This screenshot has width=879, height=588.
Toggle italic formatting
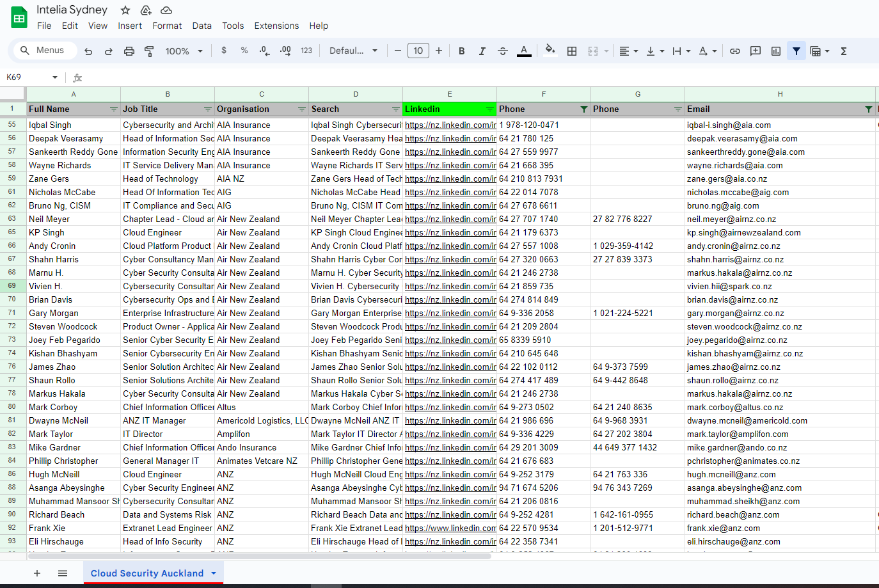point(482,51)
